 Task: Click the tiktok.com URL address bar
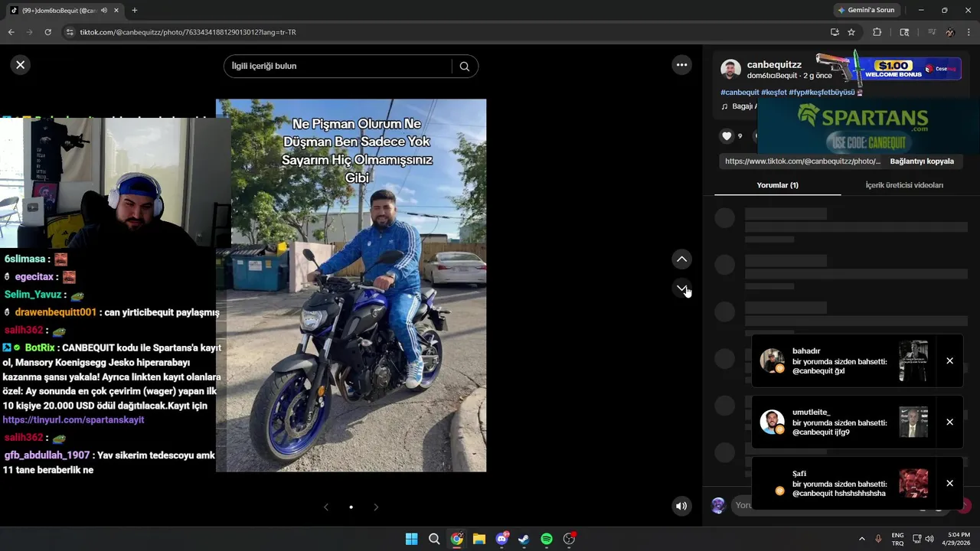[444, 32]
